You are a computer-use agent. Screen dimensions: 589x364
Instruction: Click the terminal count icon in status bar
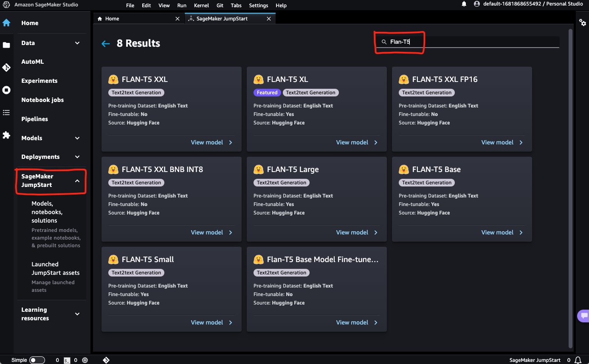pyautogui.click(x=67, y=360)
